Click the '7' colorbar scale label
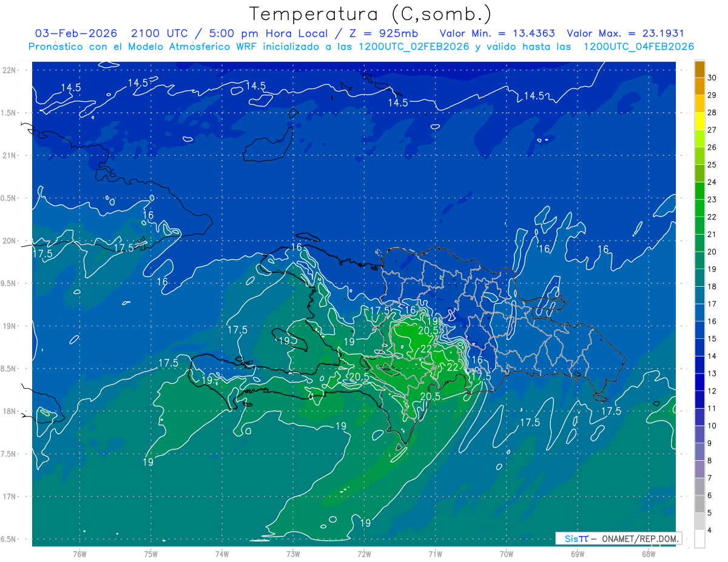 (x=710, y=478)
